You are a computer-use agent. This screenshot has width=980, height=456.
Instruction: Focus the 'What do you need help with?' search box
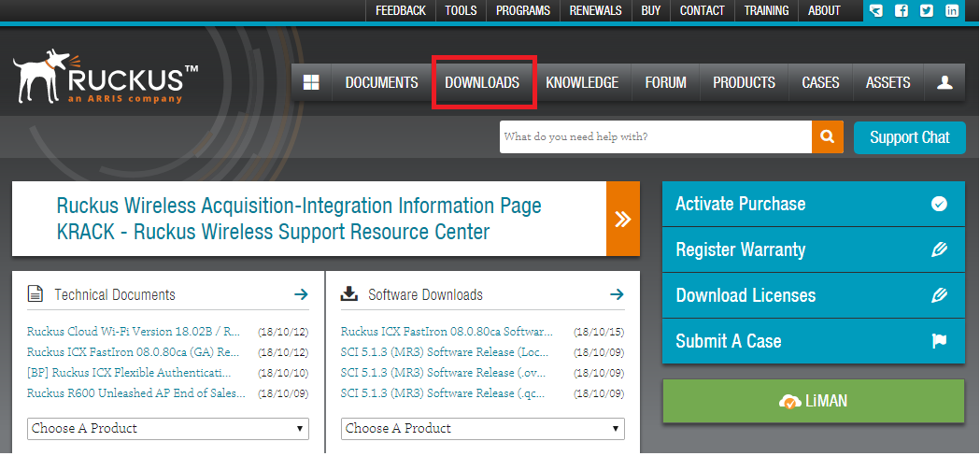pyautogui.click(x=656, y=137)
